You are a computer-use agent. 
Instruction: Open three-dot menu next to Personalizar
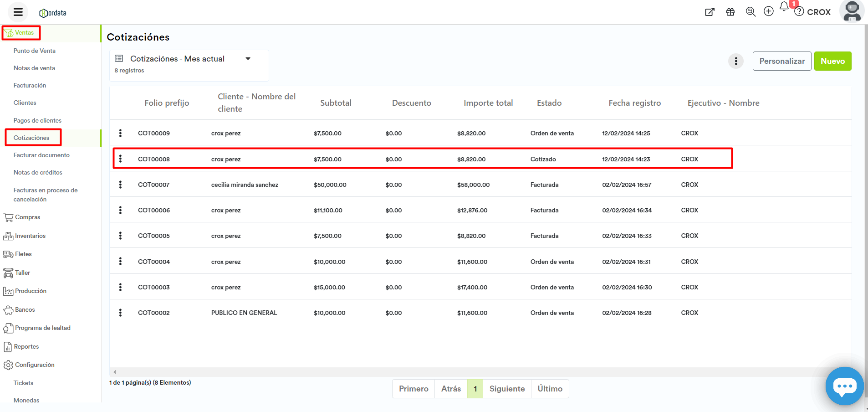(x=736, y=61)
